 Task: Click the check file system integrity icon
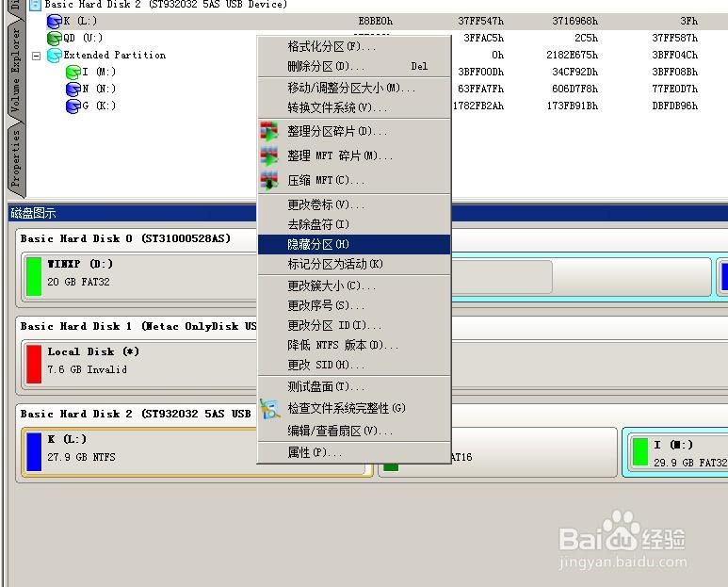click(x=269, y=409)
